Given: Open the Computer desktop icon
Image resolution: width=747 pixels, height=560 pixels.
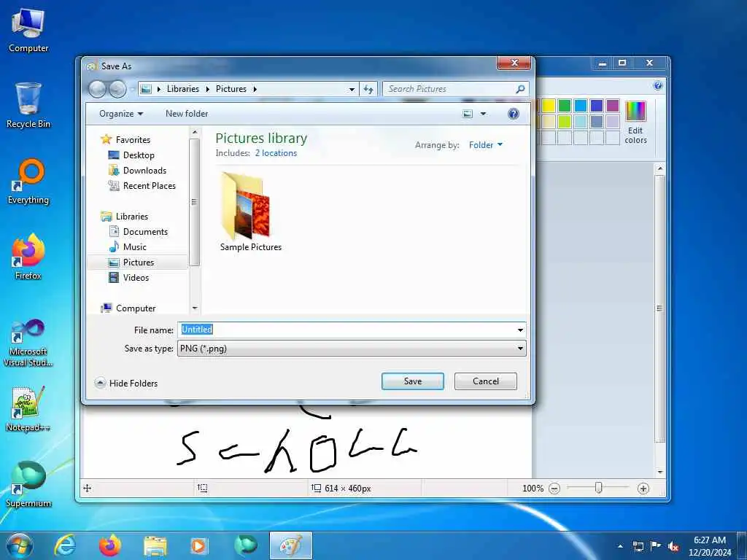Looking at the screenshot, I should click(x=28, y=30).
